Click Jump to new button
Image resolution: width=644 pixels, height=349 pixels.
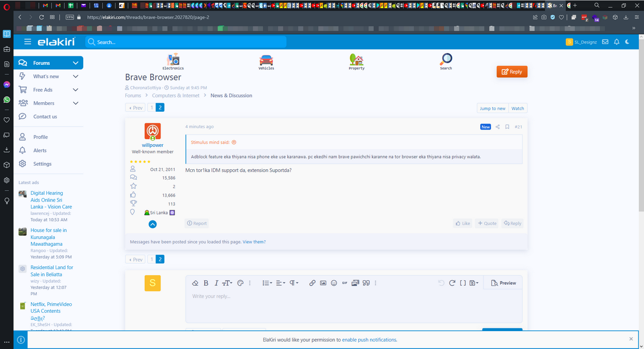(493, 108)
